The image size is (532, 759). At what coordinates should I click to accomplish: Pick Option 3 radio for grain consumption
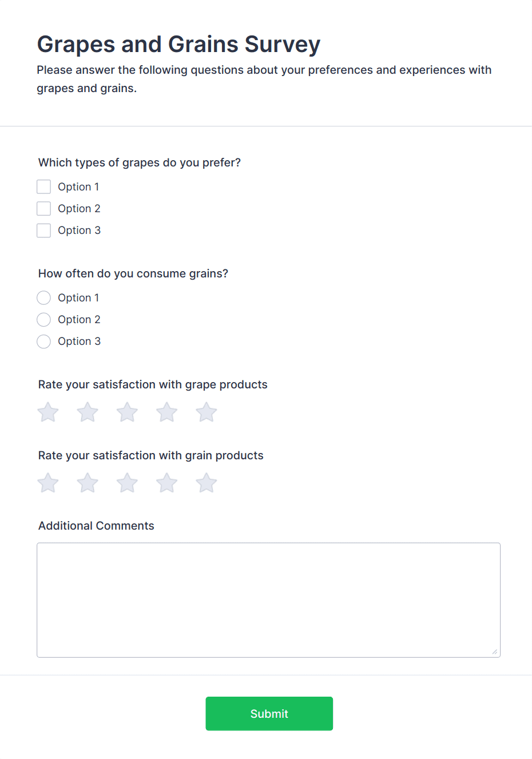click(x=44, y=341)
